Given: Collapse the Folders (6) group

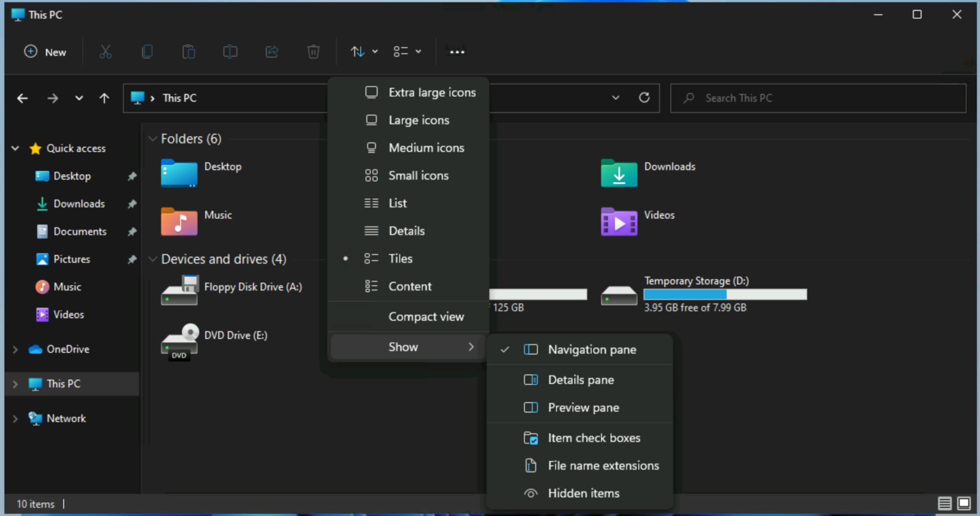Looking at the screenshot, I should coord(153,139).
